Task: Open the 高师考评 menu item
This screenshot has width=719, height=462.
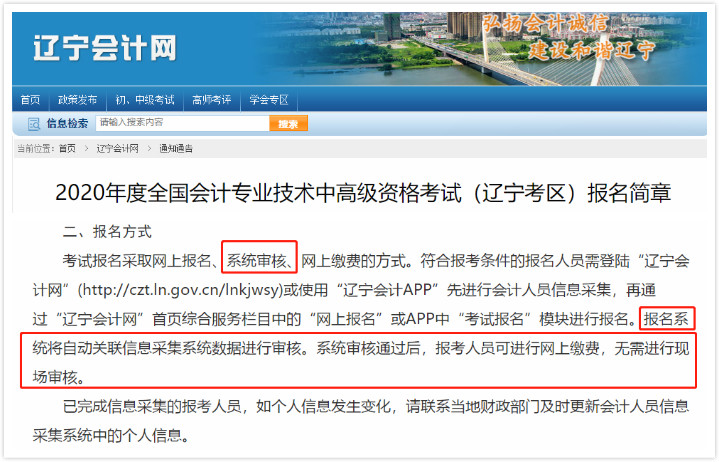Action: 211,100
